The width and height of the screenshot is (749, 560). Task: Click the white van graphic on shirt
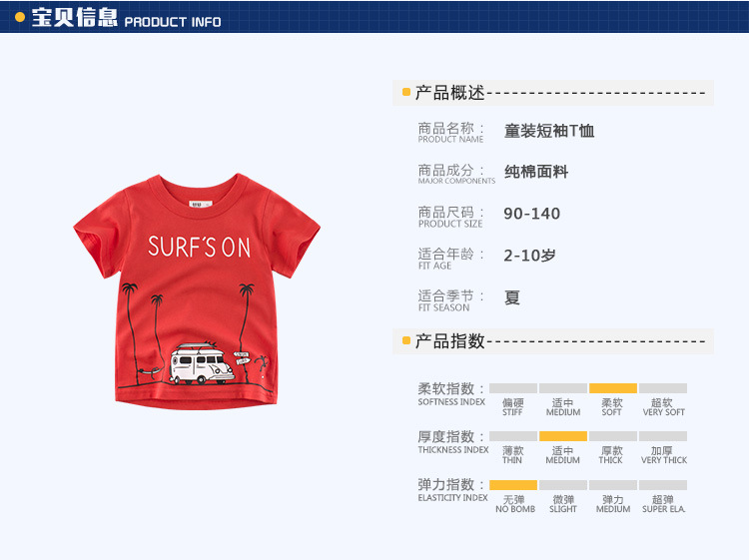pyautogui.click(x=202, y=363)
